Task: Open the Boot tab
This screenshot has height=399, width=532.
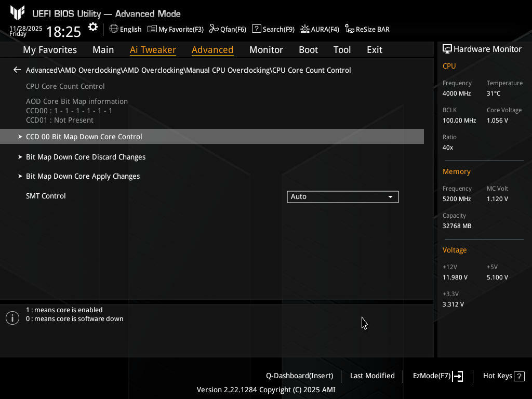Action: (308, 50)
